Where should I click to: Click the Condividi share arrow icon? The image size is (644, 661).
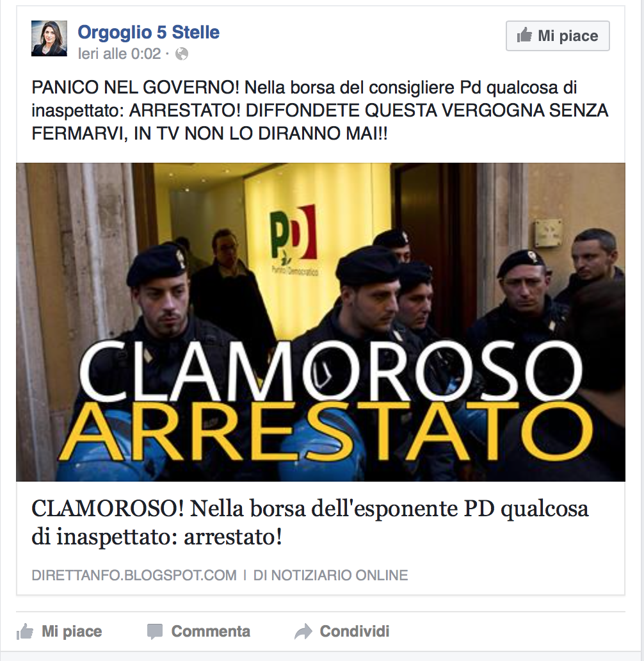point(303,632)
